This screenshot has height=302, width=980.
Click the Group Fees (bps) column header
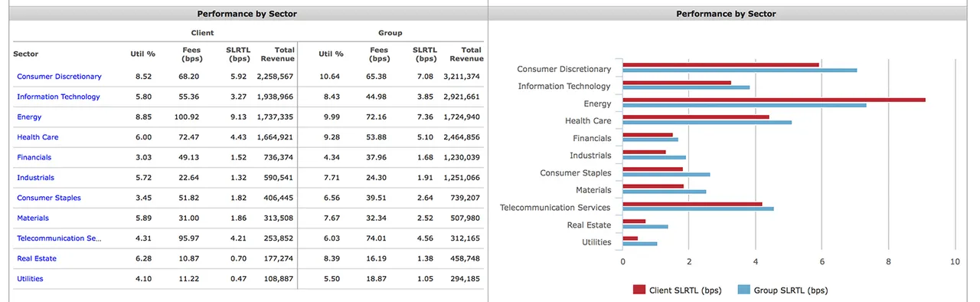(x=379, y=54)
